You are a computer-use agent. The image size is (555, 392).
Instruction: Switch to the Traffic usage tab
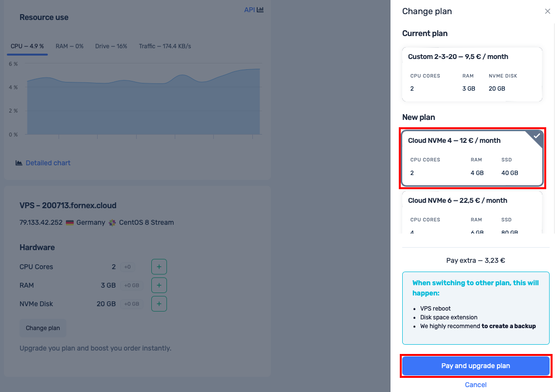tap(165, 46)
